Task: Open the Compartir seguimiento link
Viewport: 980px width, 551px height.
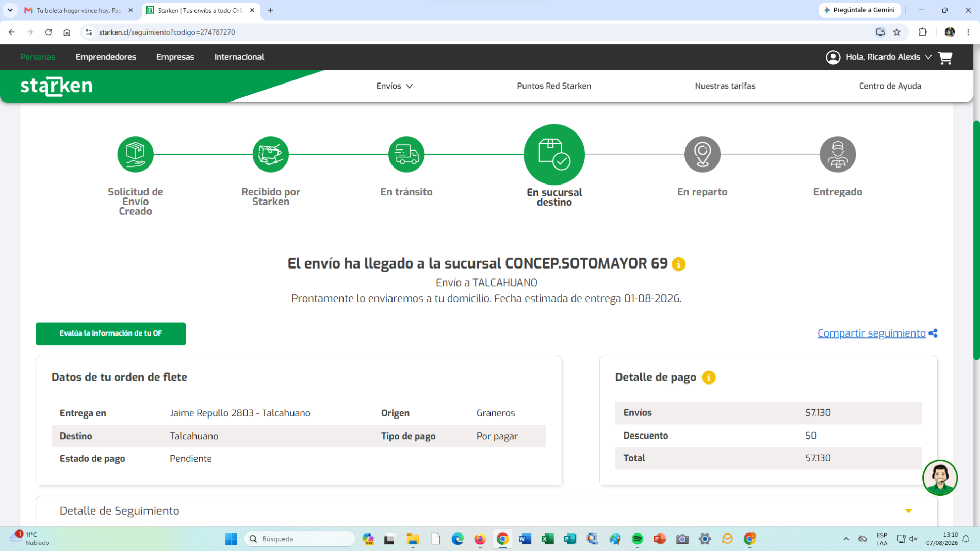Action: point(871,333)
